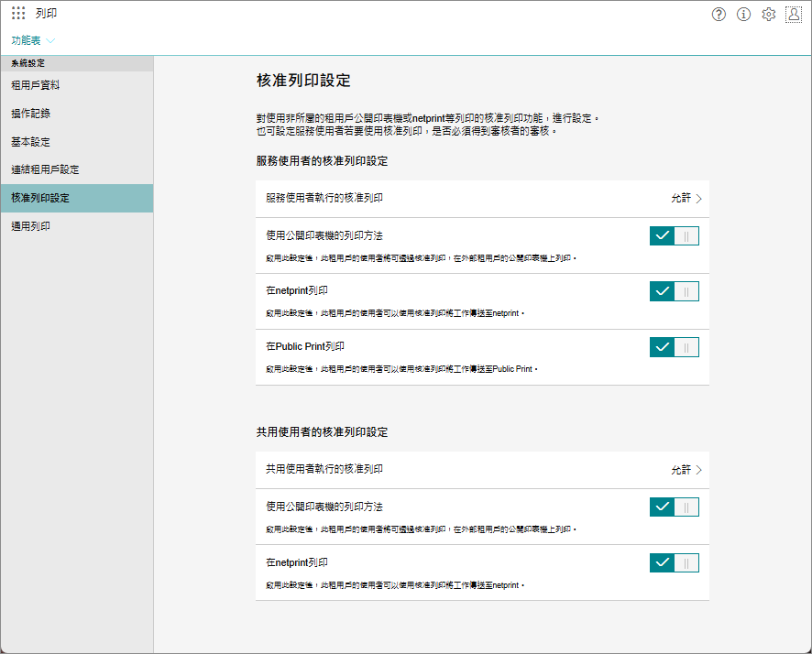Turn off the 在Public Print列印 switch
The height and width of the screenshot is (654, 812).
tap(674, 347)
